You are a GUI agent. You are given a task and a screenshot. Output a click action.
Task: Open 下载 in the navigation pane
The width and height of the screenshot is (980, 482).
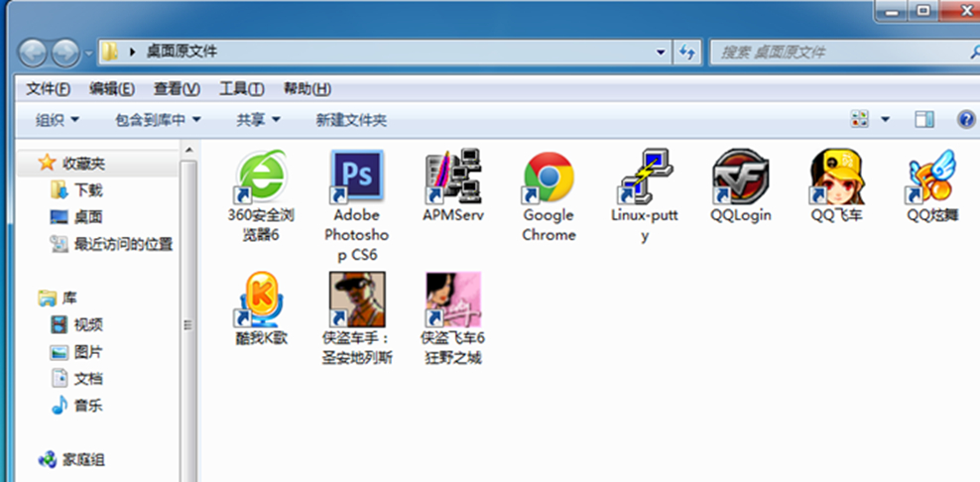pos(88,190)
